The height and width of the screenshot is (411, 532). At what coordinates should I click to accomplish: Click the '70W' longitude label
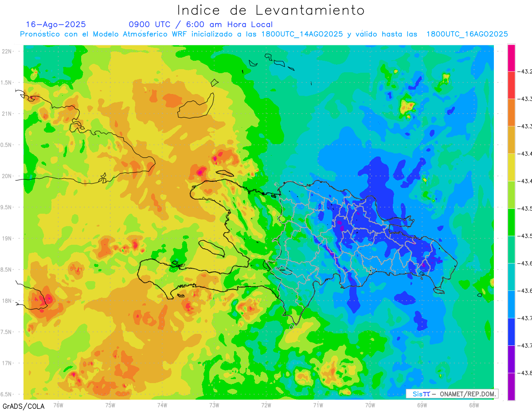(370, 405)
